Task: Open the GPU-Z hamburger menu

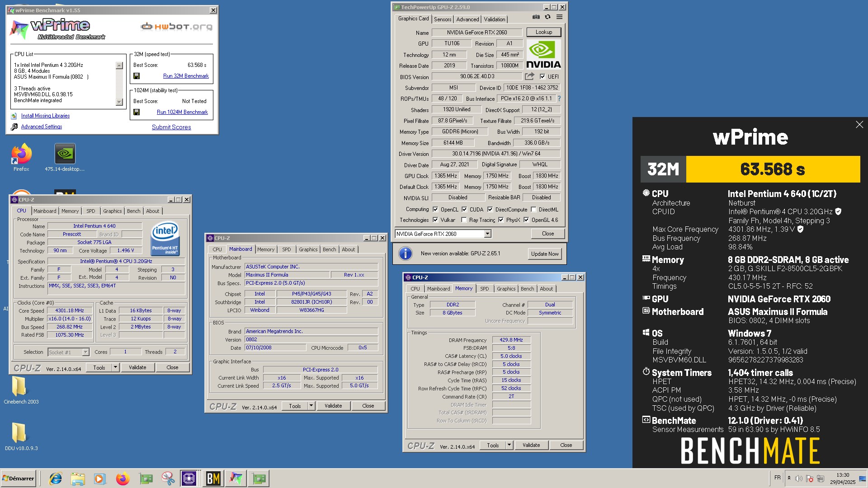Action: [x=559, y=17]
